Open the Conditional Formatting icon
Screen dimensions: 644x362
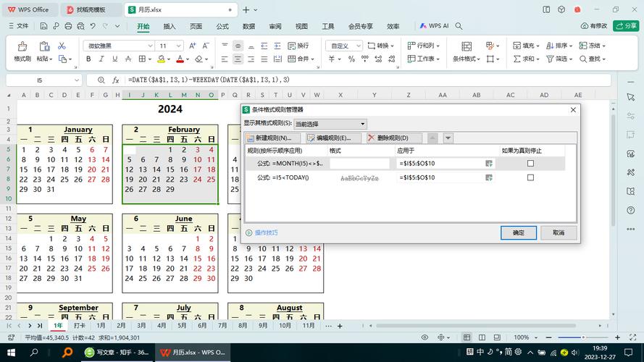pos(467,46)
